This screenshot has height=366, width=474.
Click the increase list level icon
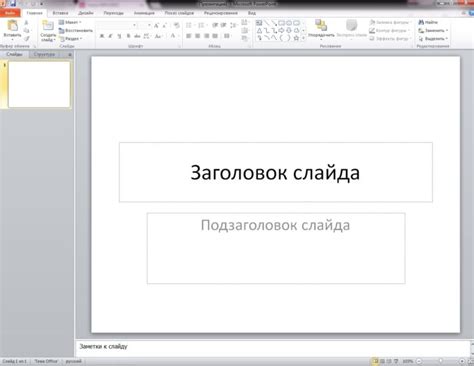point(223,25)
